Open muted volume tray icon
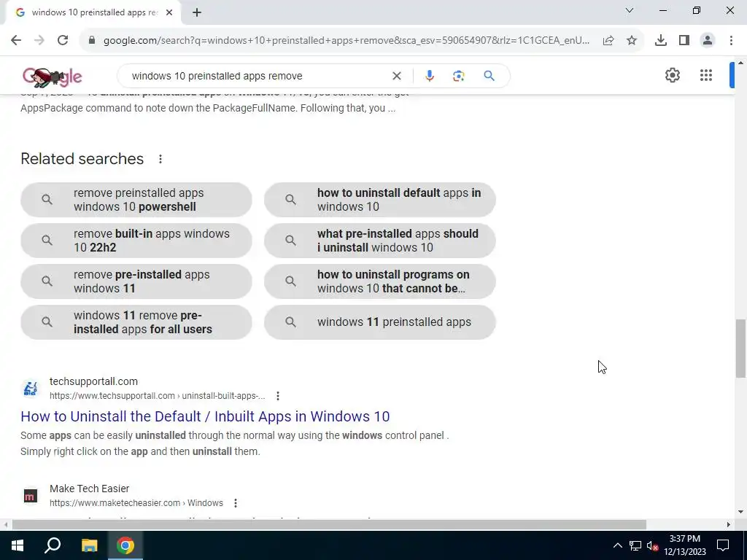747x560 pixels. coord(653,545)
